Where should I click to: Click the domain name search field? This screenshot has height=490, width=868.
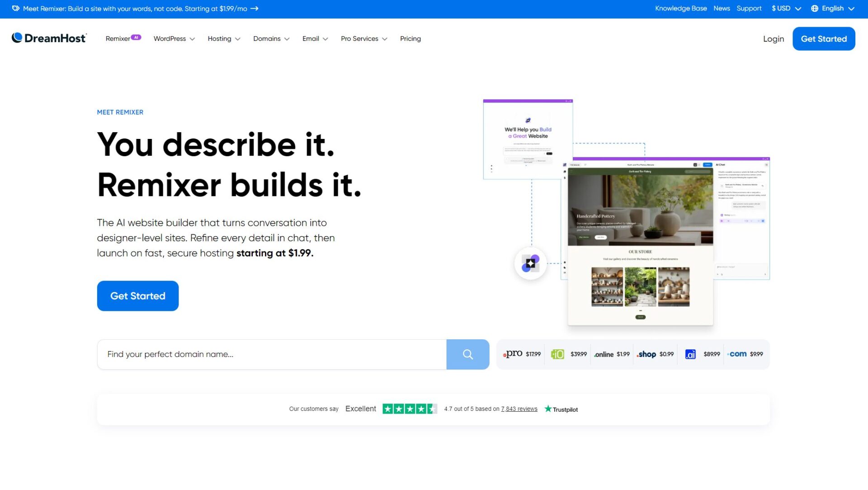(271, 354)
